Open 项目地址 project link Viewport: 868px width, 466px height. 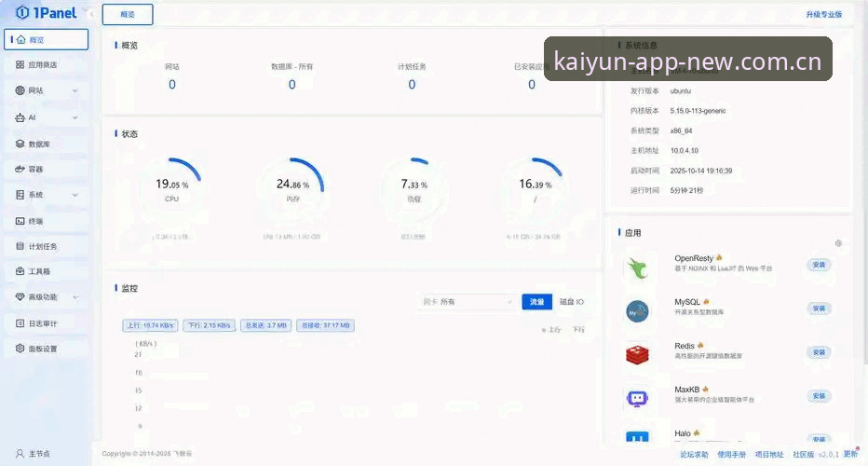[769, 455]
